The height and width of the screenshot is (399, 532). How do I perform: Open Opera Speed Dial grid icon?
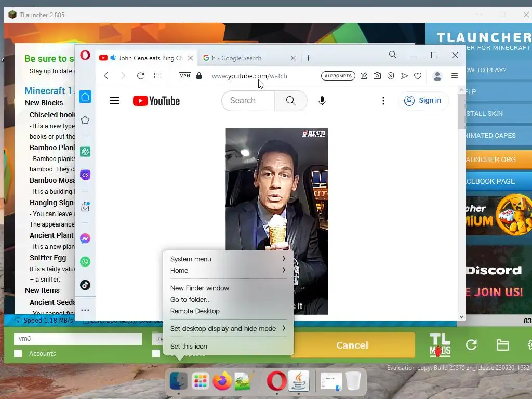tap(157, 76)
